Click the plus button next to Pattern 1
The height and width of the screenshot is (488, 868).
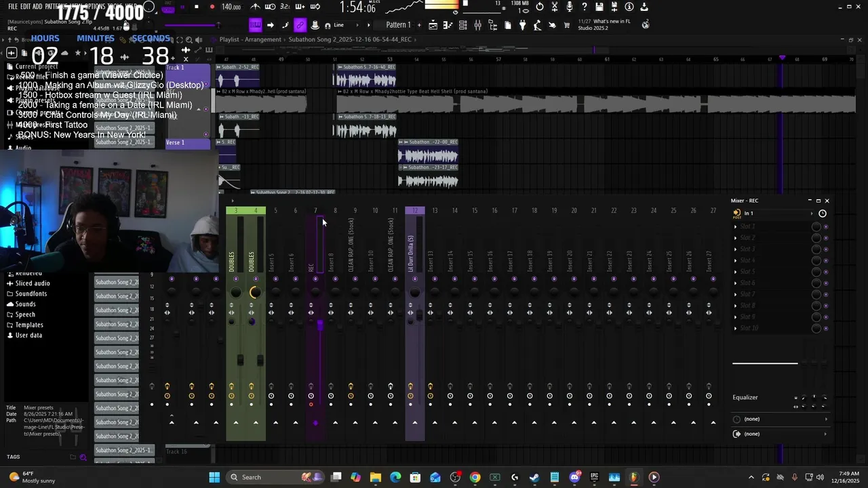[419, 25]
